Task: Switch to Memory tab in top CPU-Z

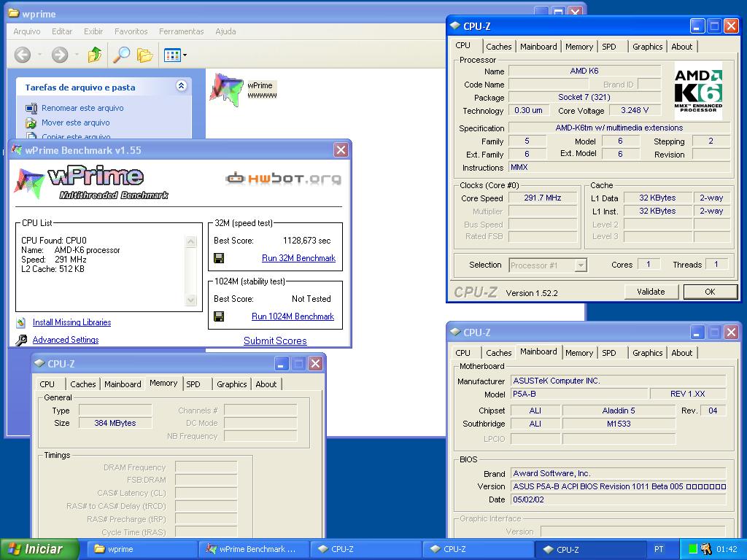Action: (578, 47)
